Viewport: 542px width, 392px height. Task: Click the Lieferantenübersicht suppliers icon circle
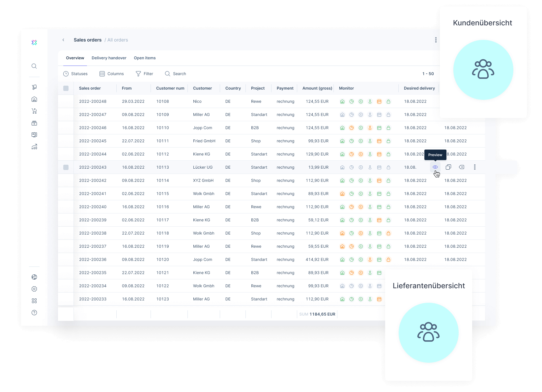coord(429,333)
